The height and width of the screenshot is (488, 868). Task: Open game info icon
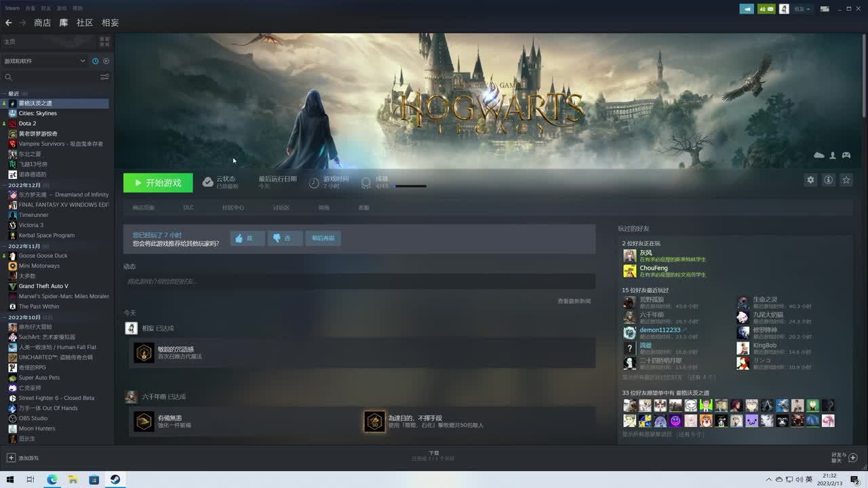[x=828, y=180]
